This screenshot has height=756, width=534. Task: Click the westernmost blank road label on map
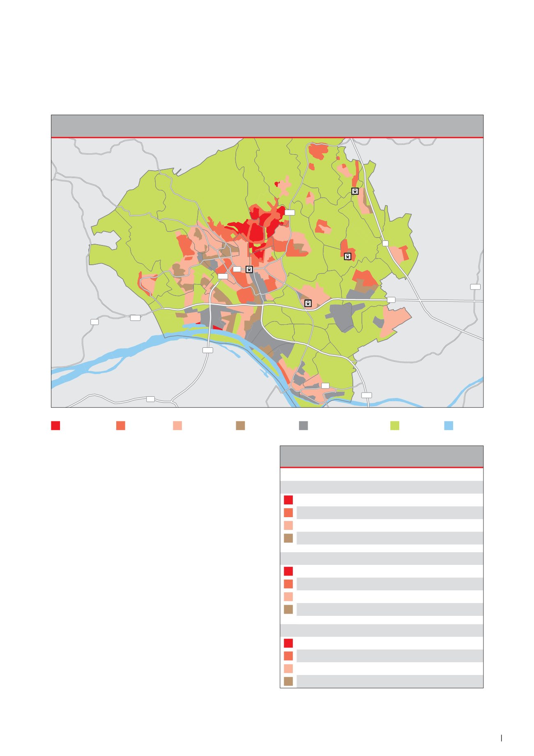pyautogui.click(x=94, y=322)
